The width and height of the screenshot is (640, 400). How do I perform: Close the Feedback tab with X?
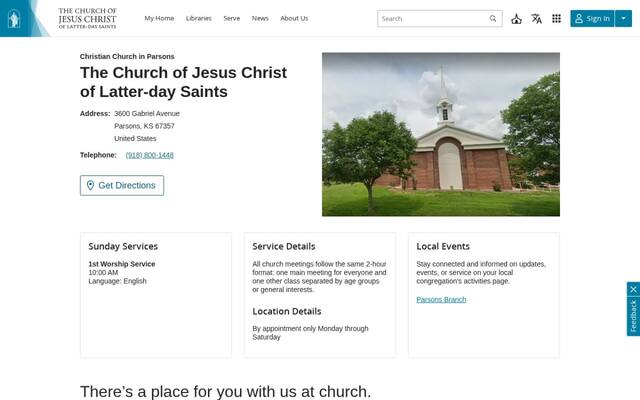pyautogui.click(x=633, y=289)
